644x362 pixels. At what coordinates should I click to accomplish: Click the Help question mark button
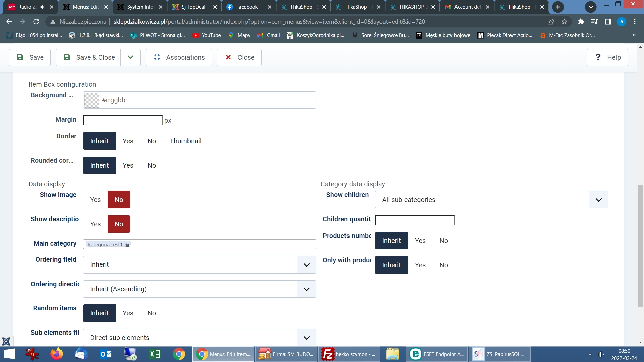[x=607, y=57]
